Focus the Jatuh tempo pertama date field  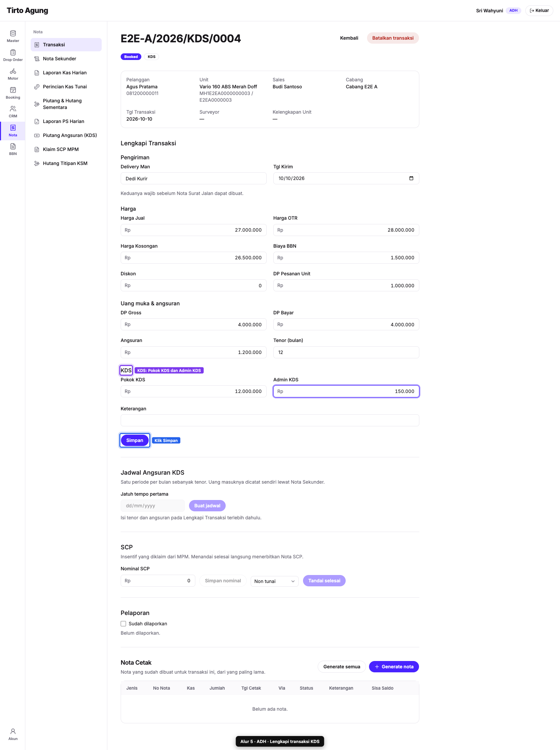click(x=153, y=506)
